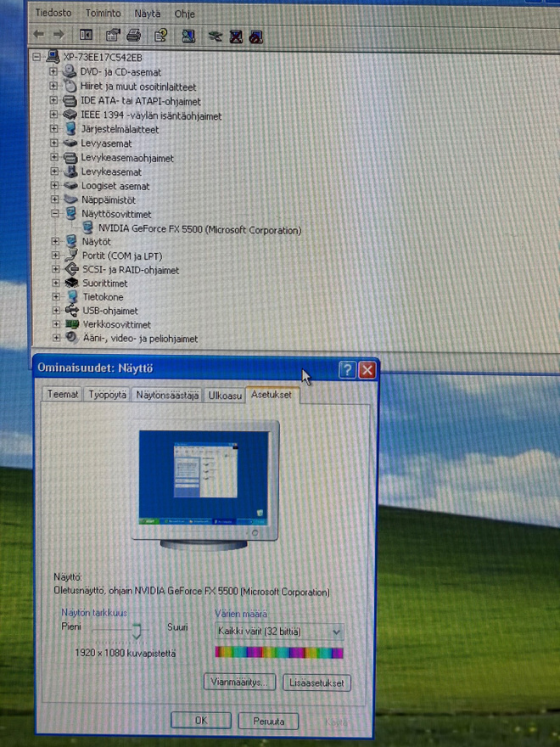Select NVIDIA GeForce FX 5500 (Microsoft Corporation) tree entry
Viewport: 560px width, 747px height.
pyautogui.click(x=200, y=230)
